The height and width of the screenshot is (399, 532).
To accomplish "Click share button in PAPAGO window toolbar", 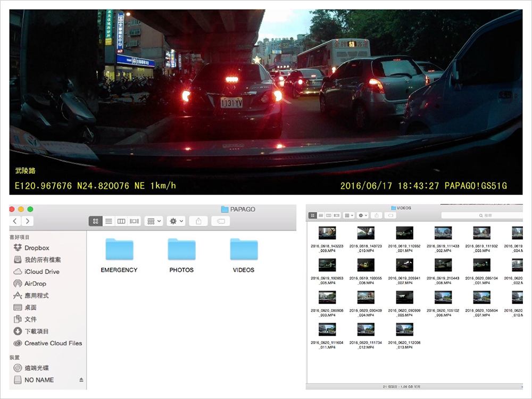I will click(198, 221).
